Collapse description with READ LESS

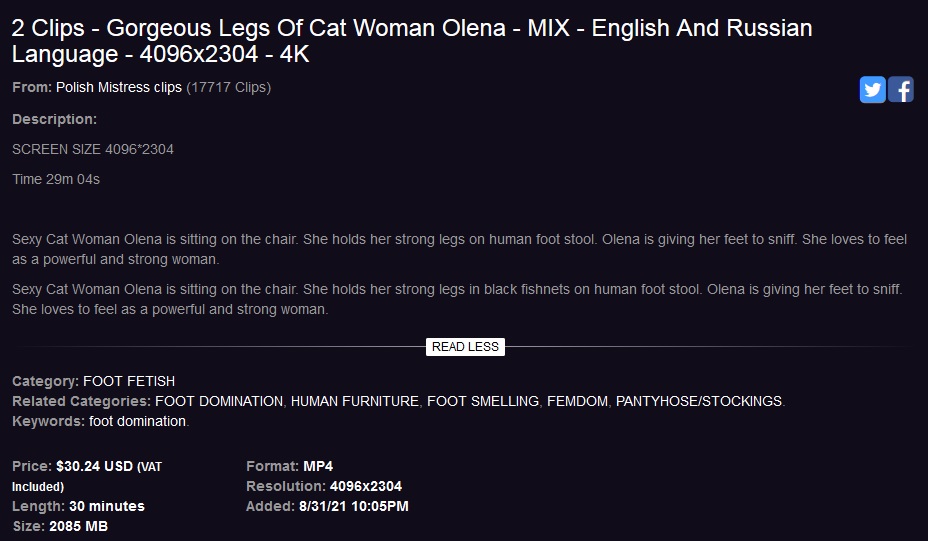[x=465, y=347]
